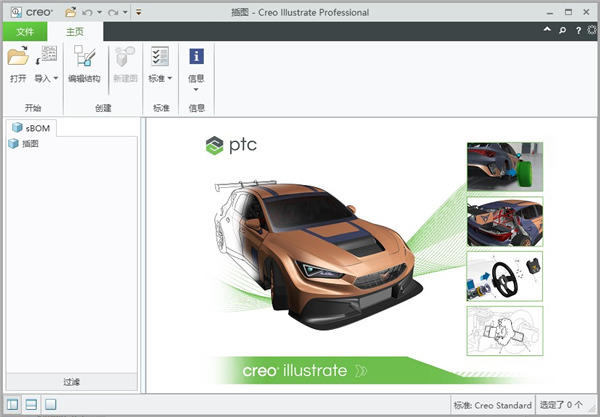Open the File (文件) menu tab
Viewport: 600px width, 417px height.
25,32
